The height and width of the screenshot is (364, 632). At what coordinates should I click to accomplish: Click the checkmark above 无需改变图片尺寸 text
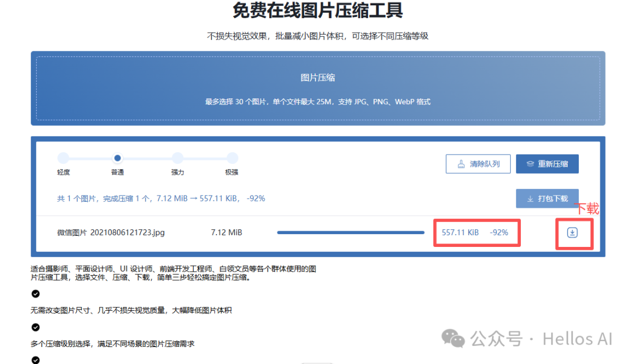pyautogui.click(x=35, y=293)
